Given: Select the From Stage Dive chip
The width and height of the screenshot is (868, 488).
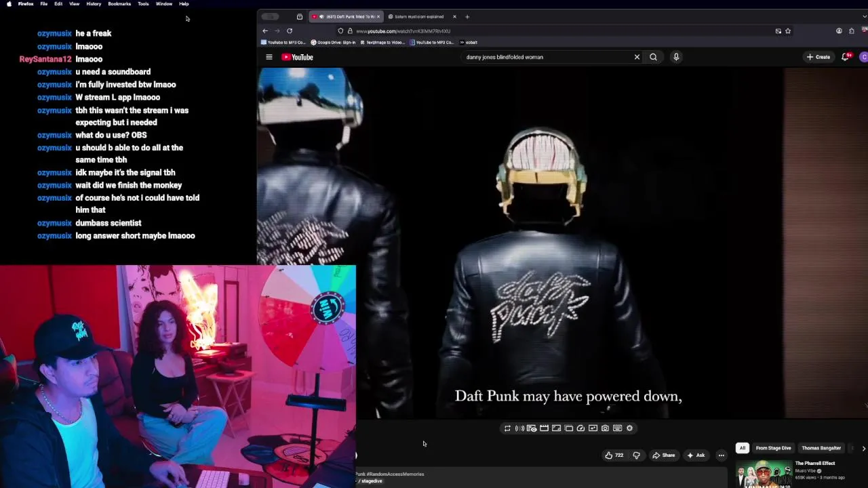Looking at the screenshot, I should [774, 448].
